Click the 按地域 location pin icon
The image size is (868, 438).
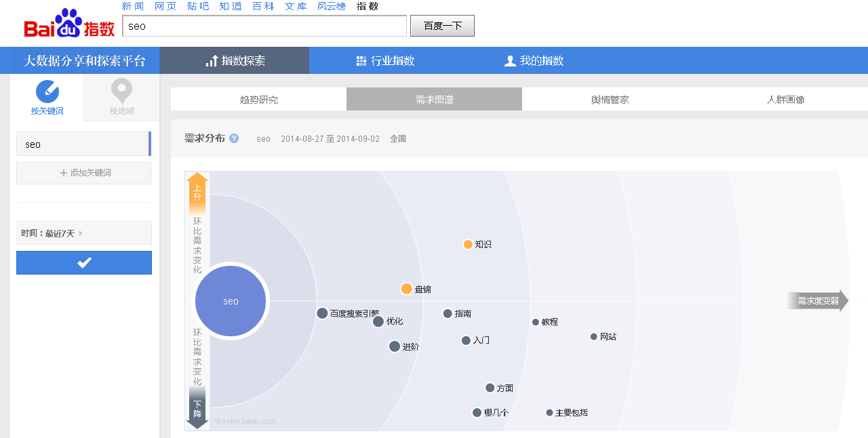(121, 88)
